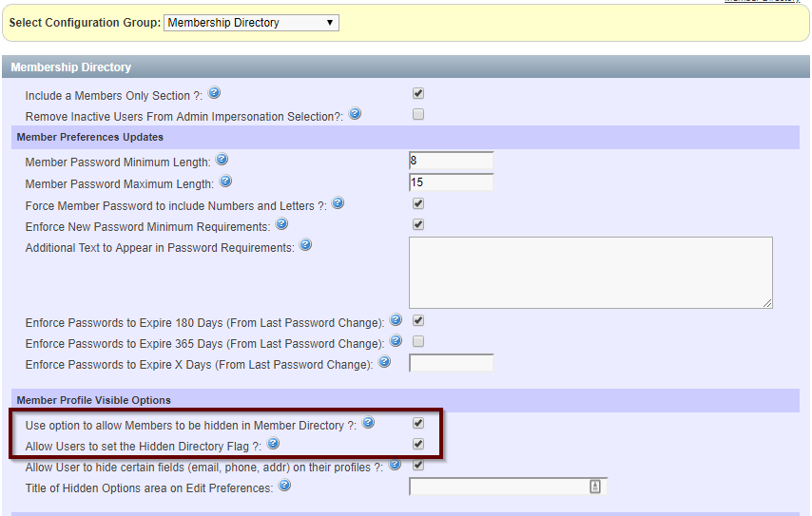Image resolution: width=812 pixels, height=516 pixels.
Task: Click the Member Password Minimum Length field
Action: pos(451,161)
